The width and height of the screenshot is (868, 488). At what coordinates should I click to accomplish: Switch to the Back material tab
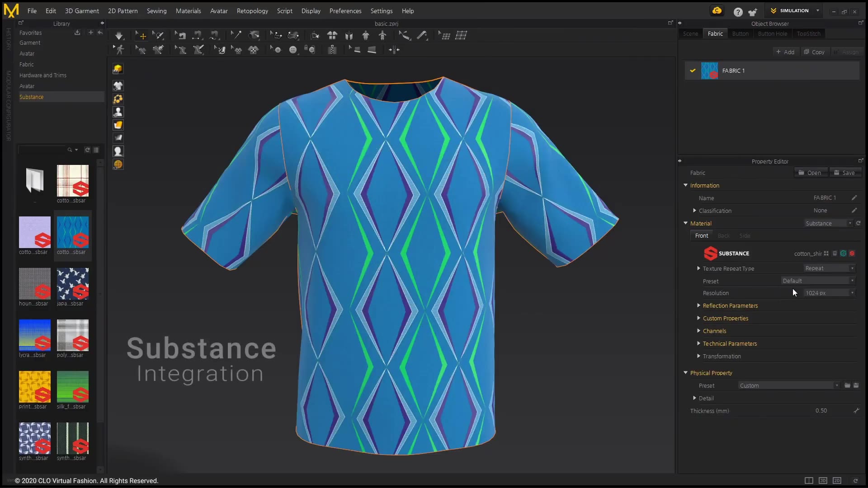pos(723,236)
